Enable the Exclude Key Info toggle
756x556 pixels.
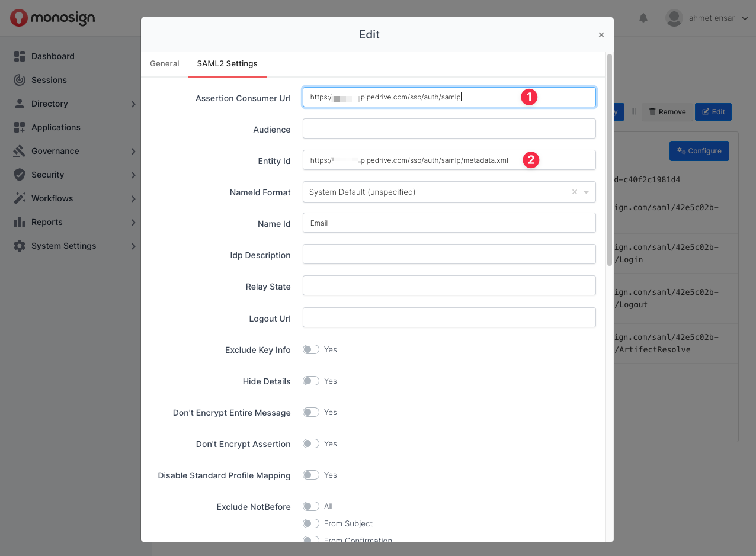coord(311,350)
